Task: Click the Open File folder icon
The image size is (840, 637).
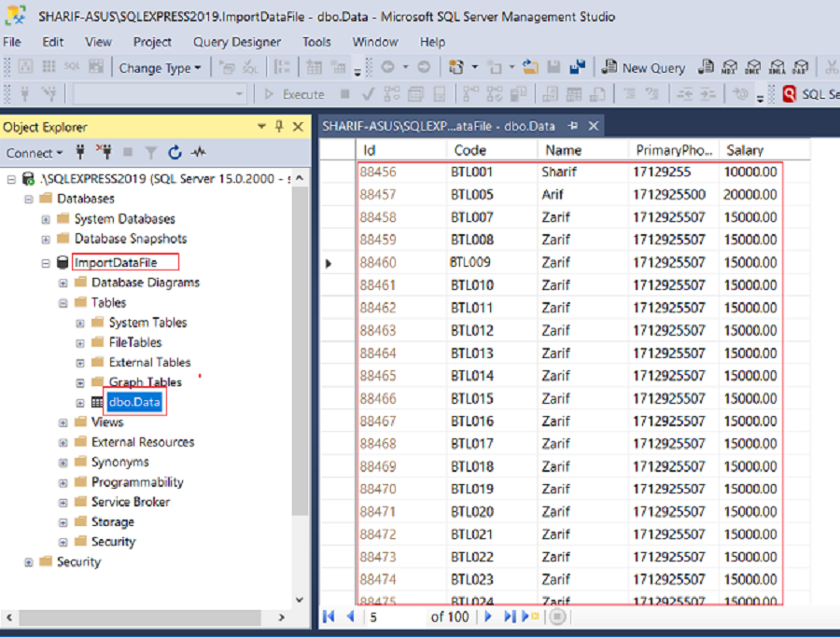Action: coord(530,67)
